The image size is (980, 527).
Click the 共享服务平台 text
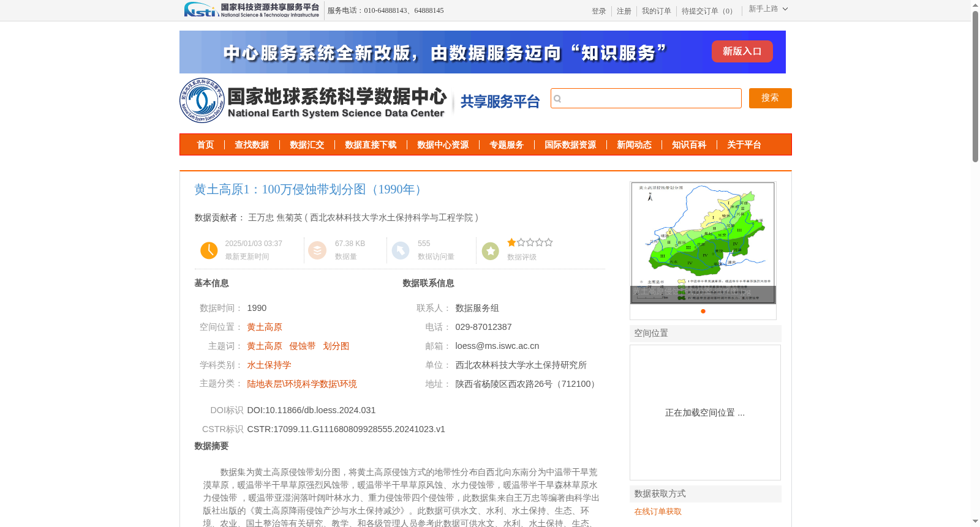[x=500, y=102]
